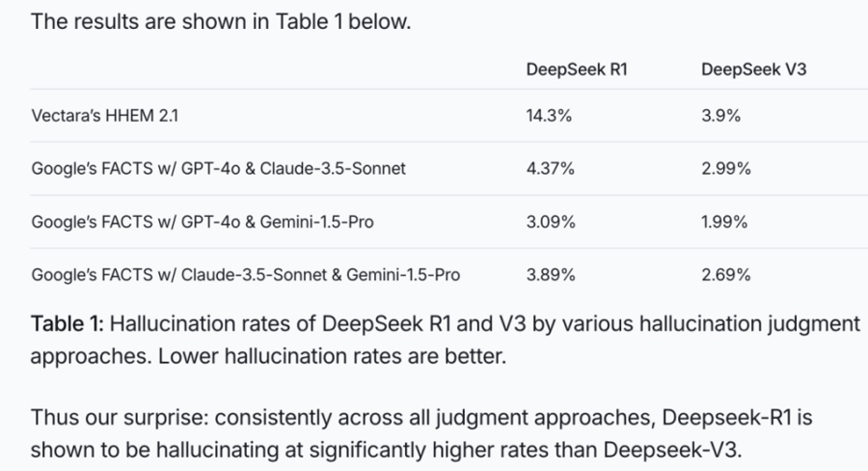Select Google's FACTS w/ GPT-4o & Claude-3.5-Sonnet label
The width and height of the screenshot is (868, 471).
click(218, 169)
